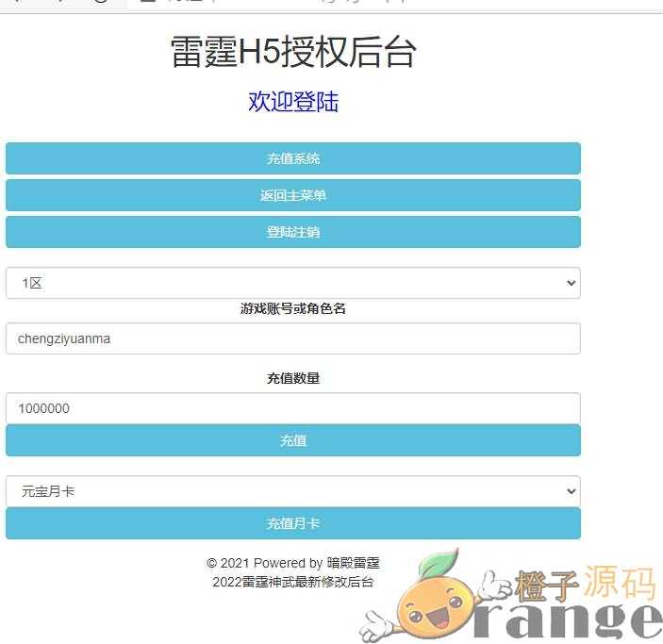663x644 pixels.
Task: Click the 2022雷霆神武最新修改后台 footer text
Action: 293,582
